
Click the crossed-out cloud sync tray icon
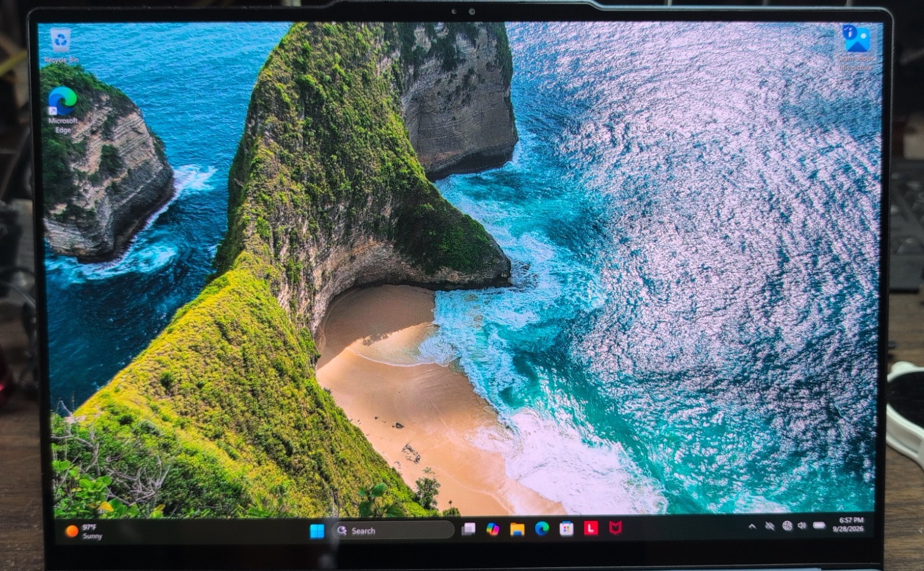[x=769, y=526]
